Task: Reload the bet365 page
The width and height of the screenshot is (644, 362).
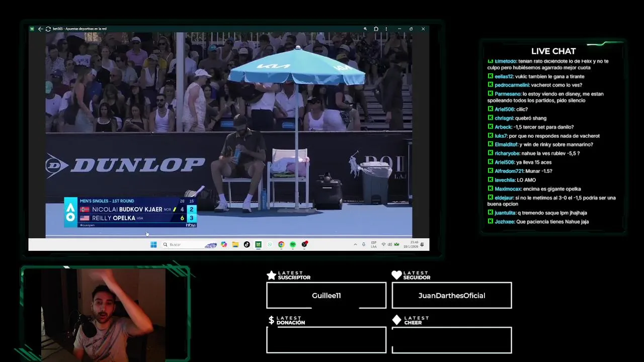Action: [x=48, y=29]
